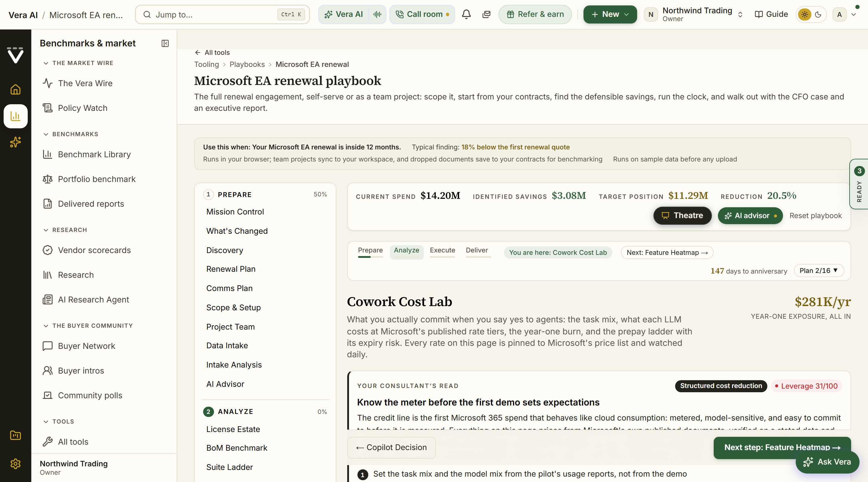Click the Theatre button

(682, 216)
